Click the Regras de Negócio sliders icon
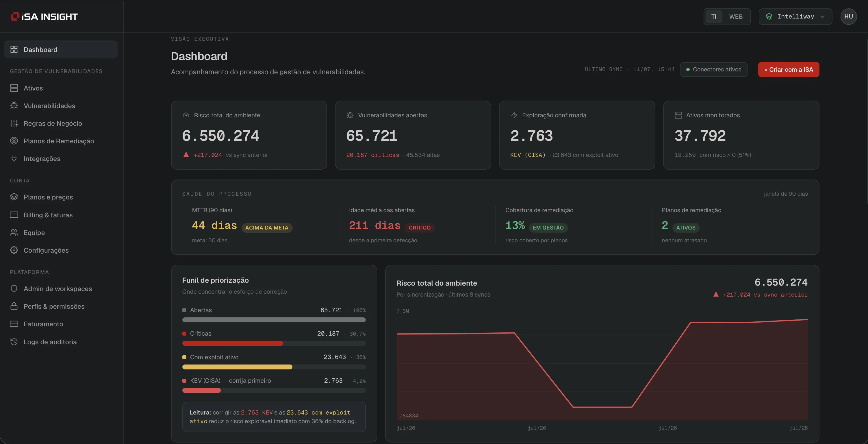This screenshot has height=444, width=868. coord(14,123)
